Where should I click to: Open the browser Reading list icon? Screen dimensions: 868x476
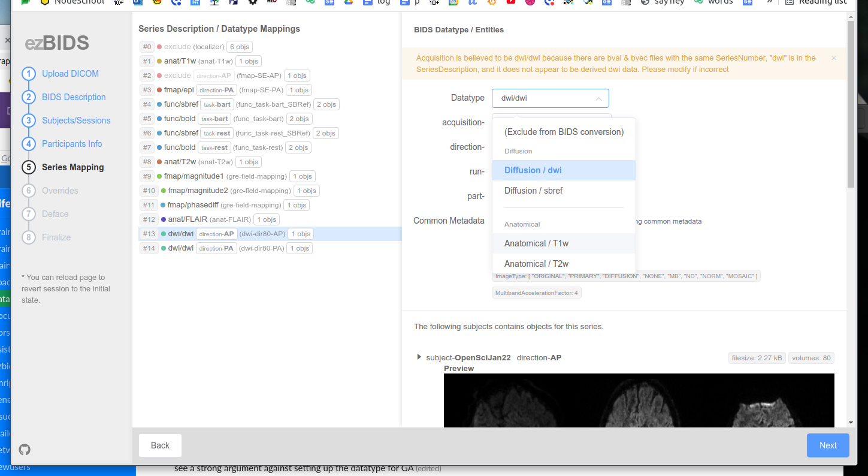[x=791, y=2]
